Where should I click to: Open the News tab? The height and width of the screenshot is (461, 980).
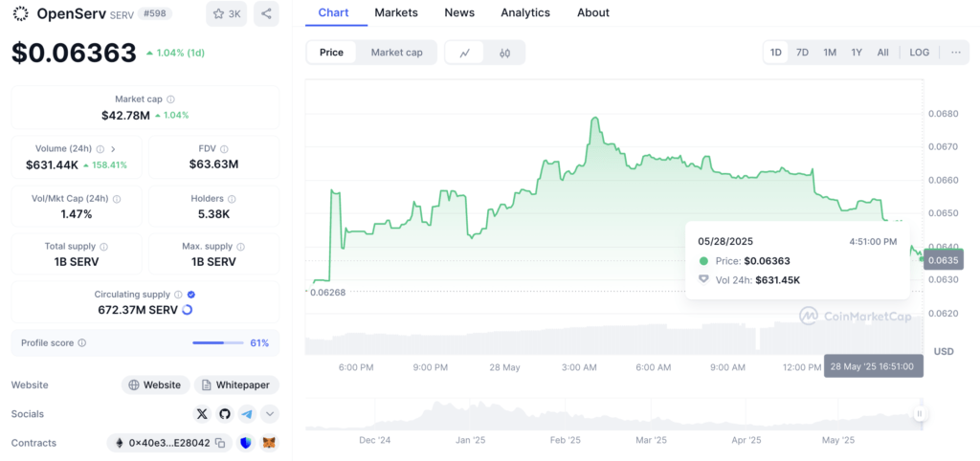pos(459,12)
